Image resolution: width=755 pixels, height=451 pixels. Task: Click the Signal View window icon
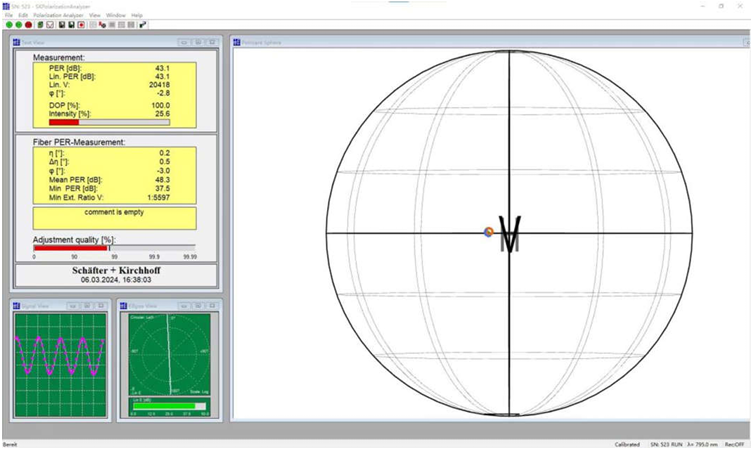point(16,305)
